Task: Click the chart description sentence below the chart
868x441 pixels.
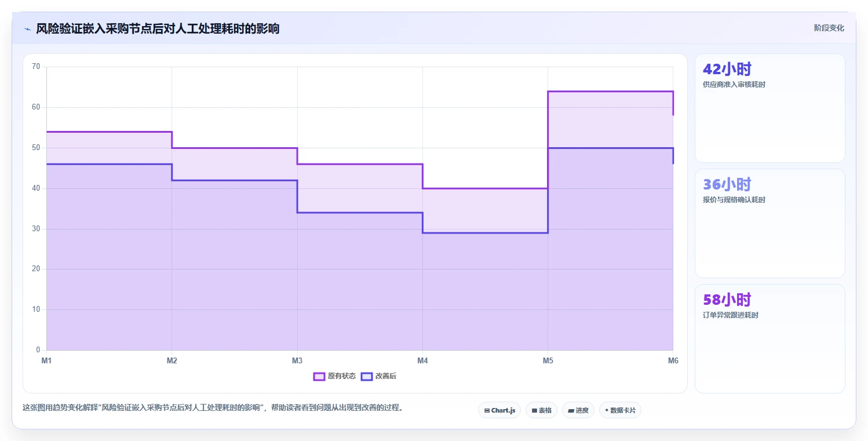Action: [x=213, y=407]
